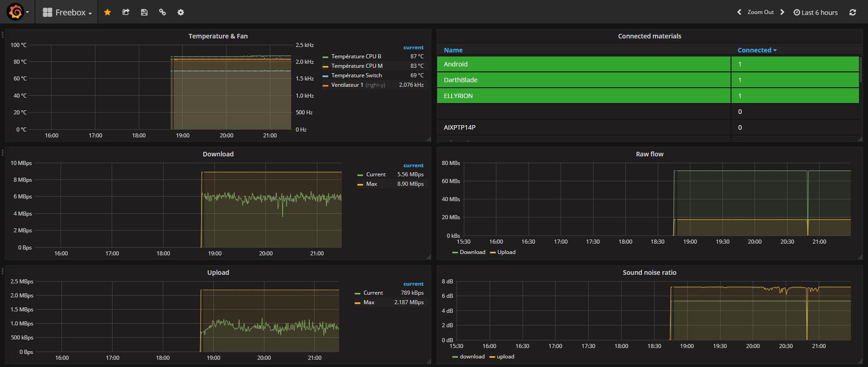Screen dimensions: 868x367
Task: Save the dashboard with the floppy icon
Action: pos(144,12)
